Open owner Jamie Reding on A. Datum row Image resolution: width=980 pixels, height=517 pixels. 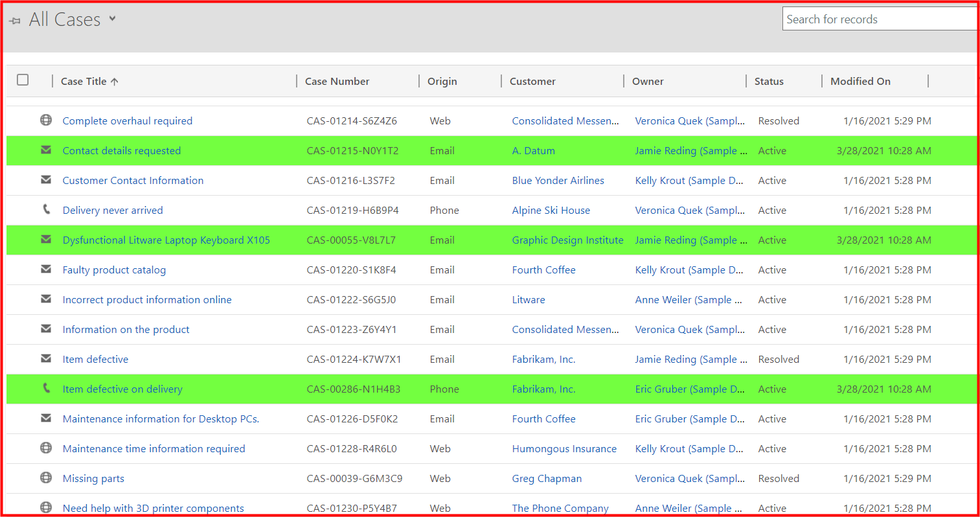(x=691, y=151)
